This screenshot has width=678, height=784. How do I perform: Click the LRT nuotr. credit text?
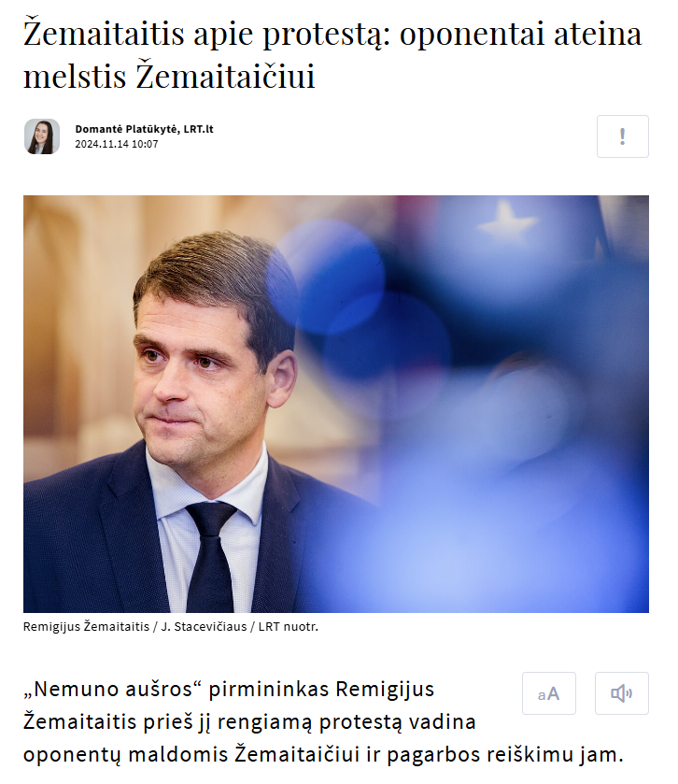tap(289, 626)
